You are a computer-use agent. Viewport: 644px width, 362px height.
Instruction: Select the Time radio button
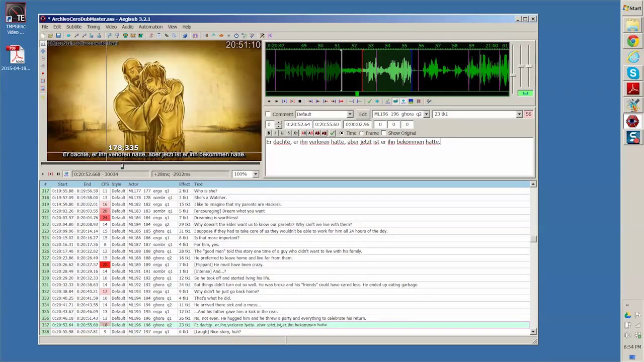coord(342,133)
